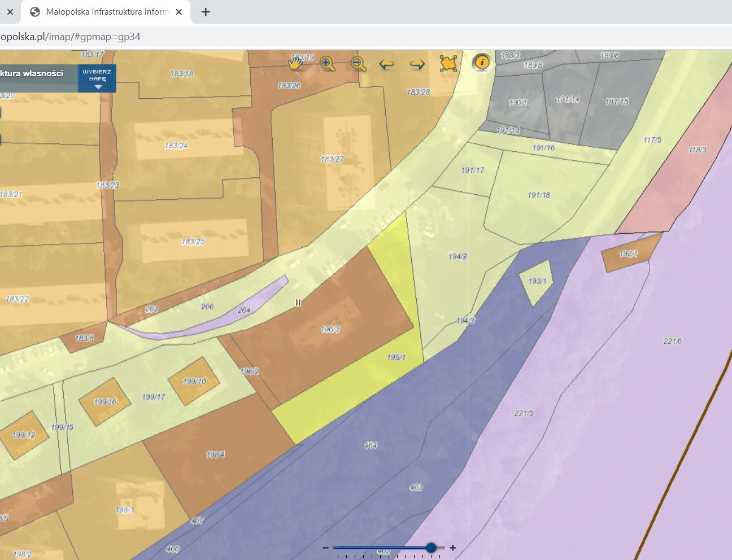The height and width of the screenshot is (560, 732).
Task: Click parcel 193/1 on the map
Action: point(537,281)
